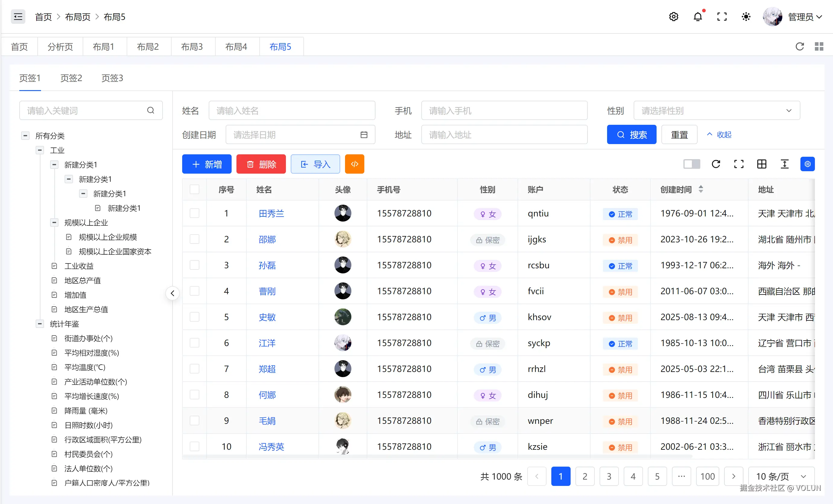
Task: Open row height density icon
Action: [x=784, y=164]
